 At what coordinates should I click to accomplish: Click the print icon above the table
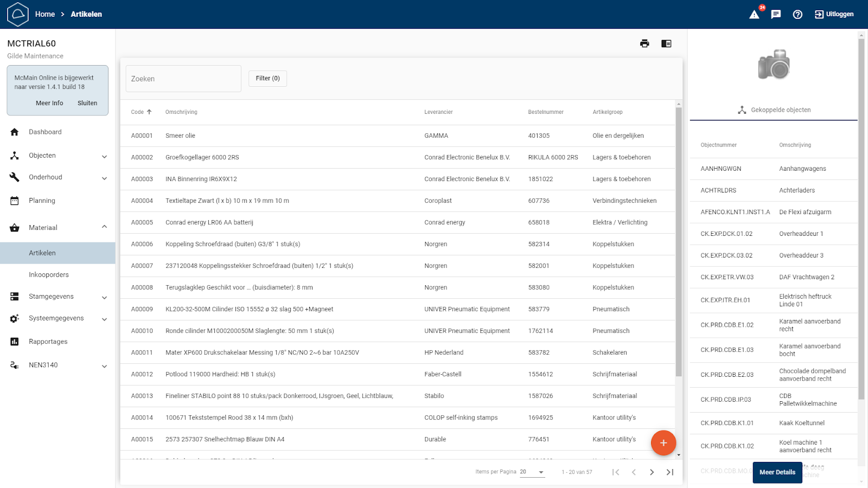(644, 43)
